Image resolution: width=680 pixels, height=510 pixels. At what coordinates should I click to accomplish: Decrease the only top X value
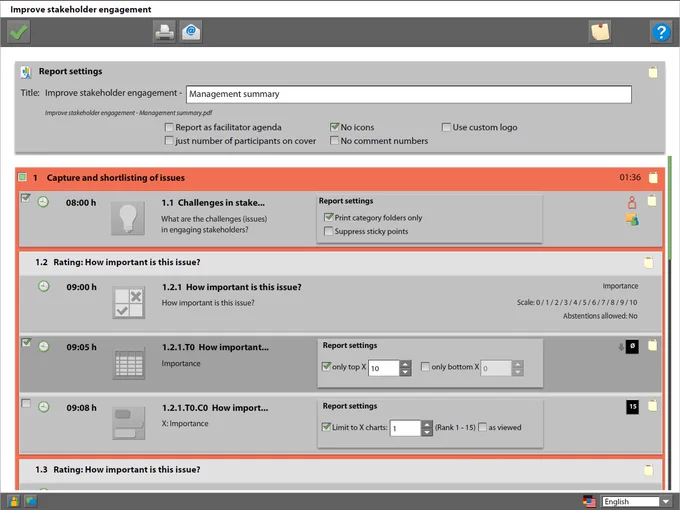coord(405,372)
